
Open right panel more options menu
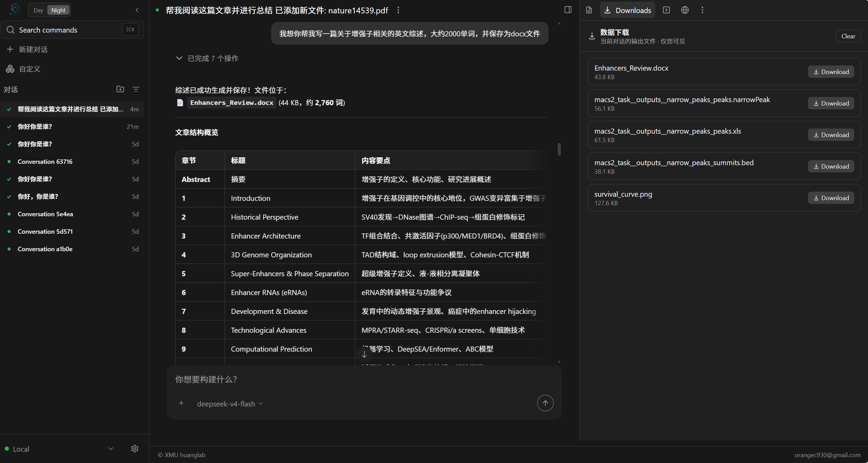coord(702,10)
